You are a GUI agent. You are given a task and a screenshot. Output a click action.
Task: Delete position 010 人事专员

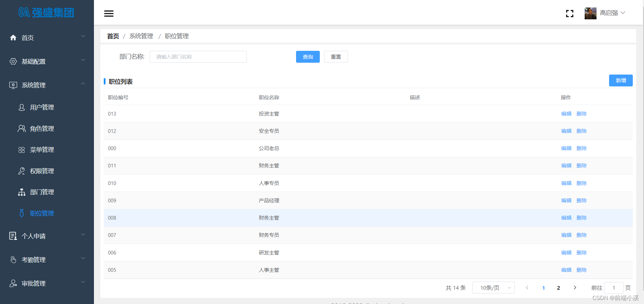[582, 183]
